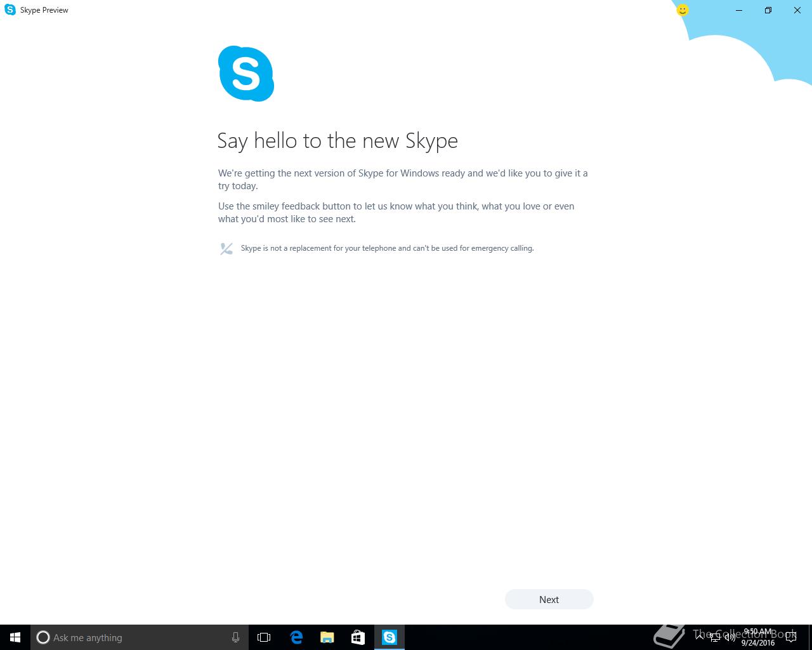Click the large Skype logo

click(x=246, y=74)
